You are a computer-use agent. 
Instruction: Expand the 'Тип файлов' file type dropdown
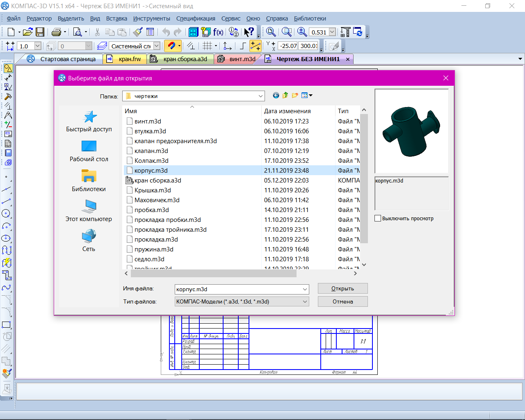pyautogui.click(x=305, y=301)
